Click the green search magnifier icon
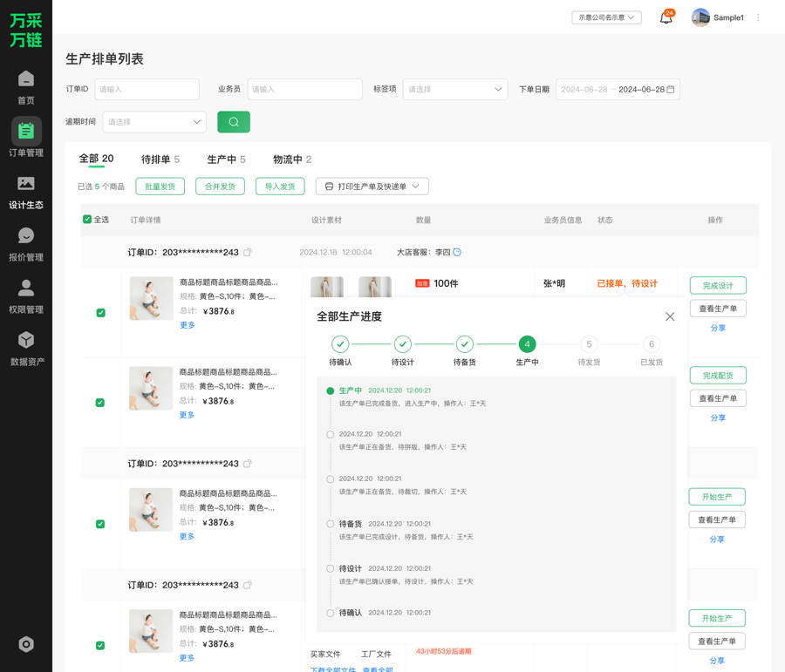The height and width of the screenshot is (672, 785). pyautogui.click(x=233, y=121)
